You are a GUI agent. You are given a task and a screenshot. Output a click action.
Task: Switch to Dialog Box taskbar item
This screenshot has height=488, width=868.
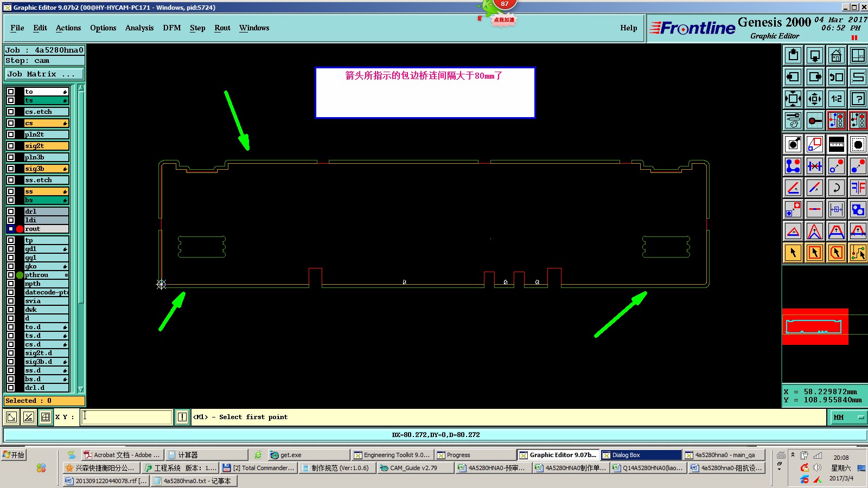click(640, 455)
